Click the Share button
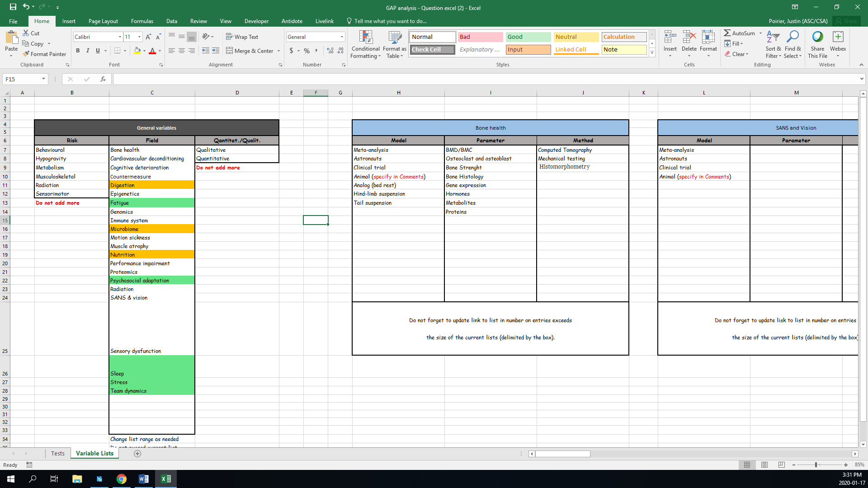 coord(846,21)
